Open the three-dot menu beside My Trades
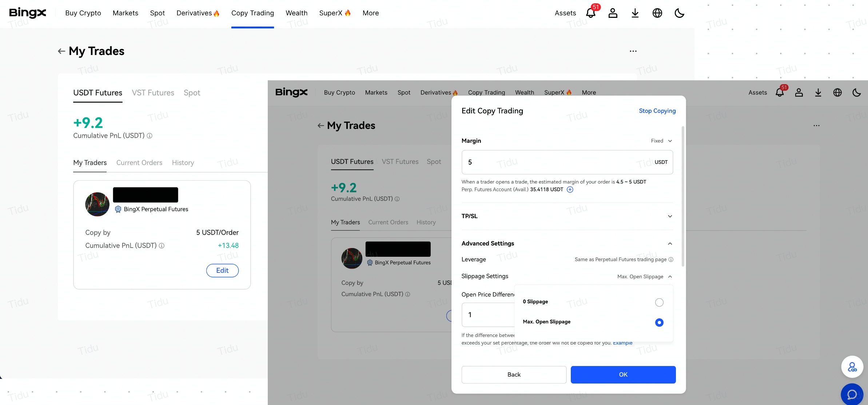Image resolution: width=868 pixels, height=405 pixels. tap(633, 51)
